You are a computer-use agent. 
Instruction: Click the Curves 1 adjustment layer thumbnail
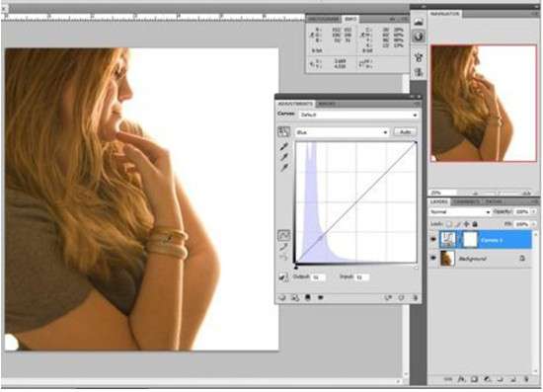(448, 239)
